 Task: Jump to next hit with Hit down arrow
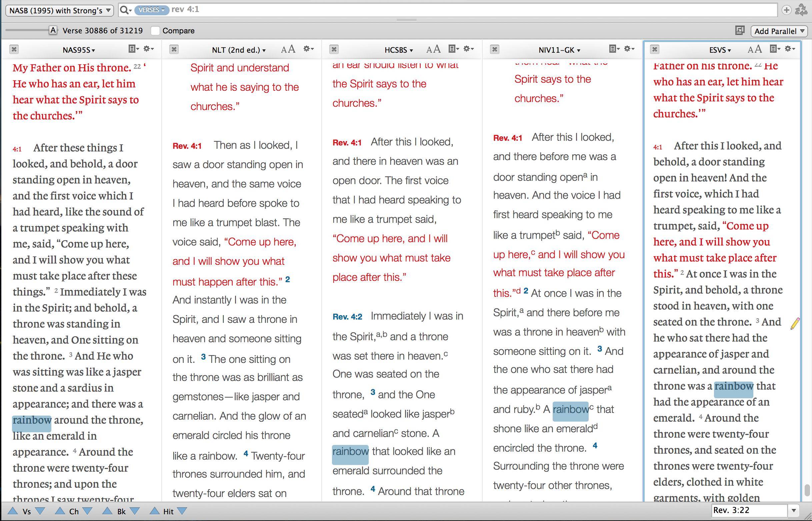(x=182, y=511)
